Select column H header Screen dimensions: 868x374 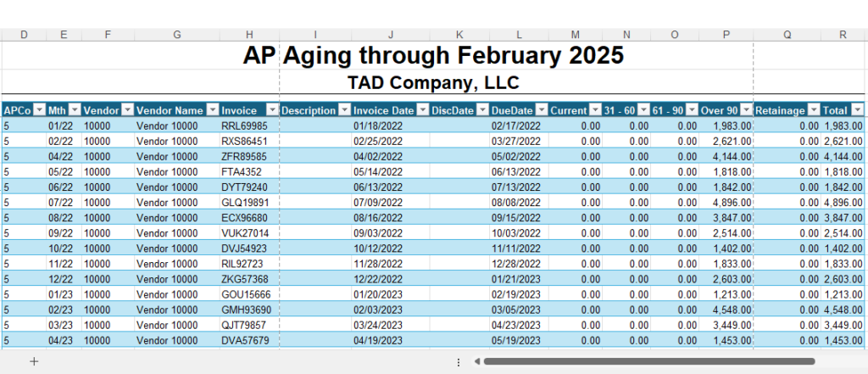click(x=249, y=35)
